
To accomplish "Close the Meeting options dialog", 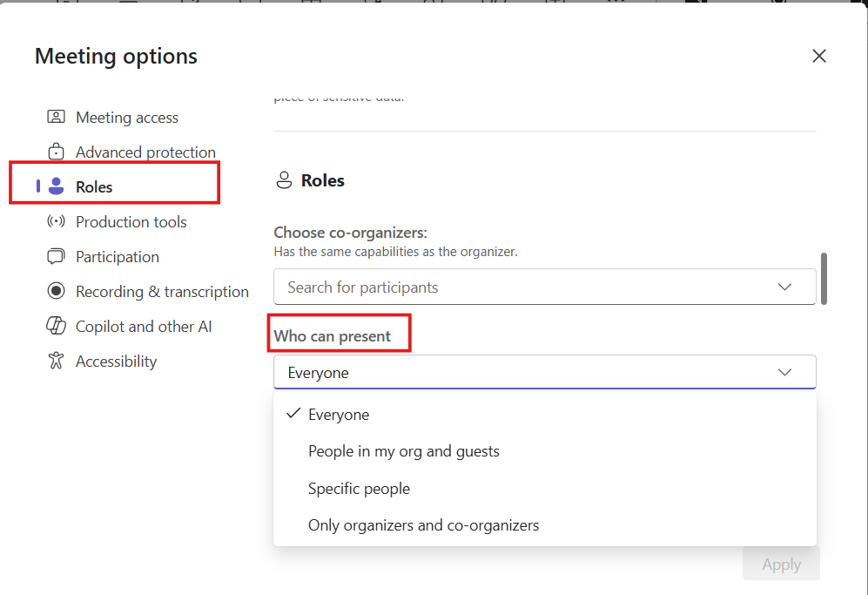I will click(x=818, y=57).
